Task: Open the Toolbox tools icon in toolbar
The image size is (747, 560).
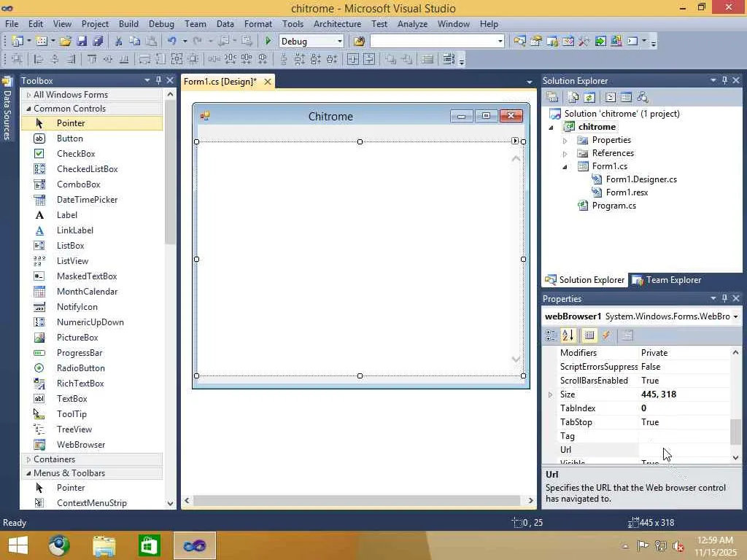Action: coord(584,42)
